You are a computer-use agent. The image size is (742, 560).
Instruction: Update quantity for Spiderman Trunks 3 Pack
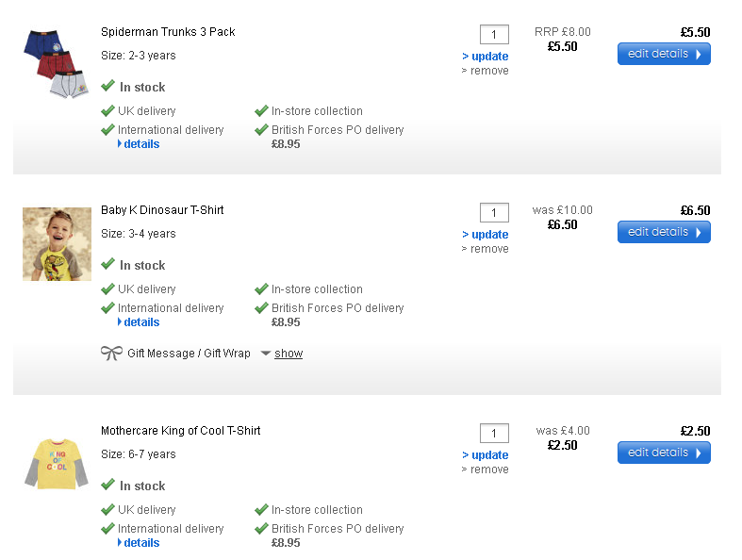pos(486,57)
